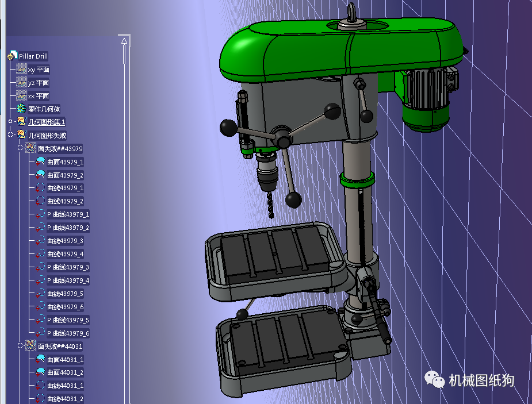Select the P 曲线43979_4 label

[68, 280]
